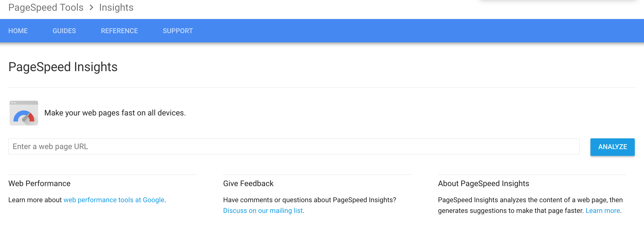
Task: Click the 'Have comments or questions' text
Action: [x=310, y=200]
